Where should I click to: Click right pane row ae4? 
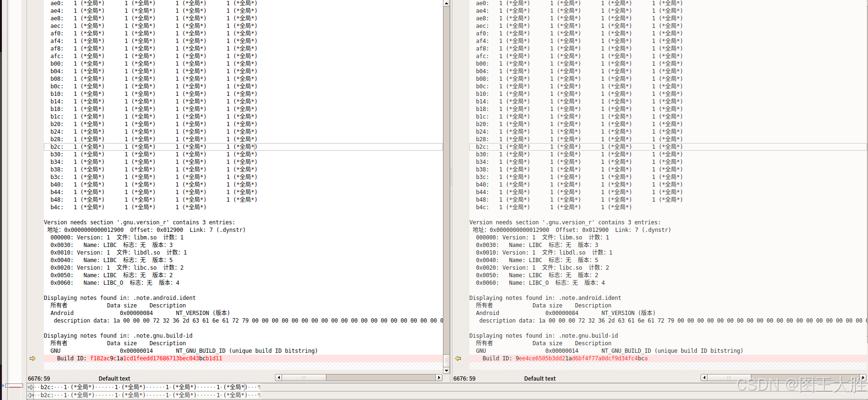coord(579,11)
